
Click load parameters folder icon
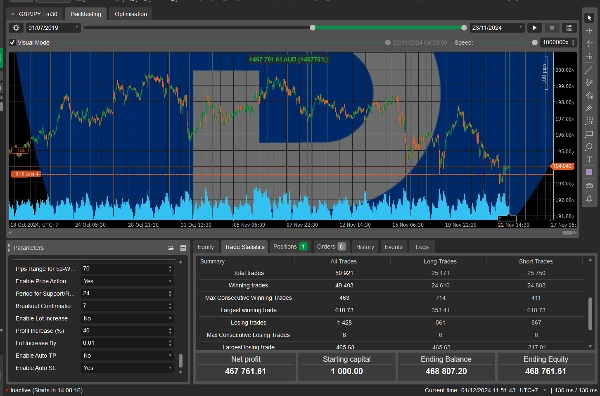pyautogui.click(x=171, y=248)
